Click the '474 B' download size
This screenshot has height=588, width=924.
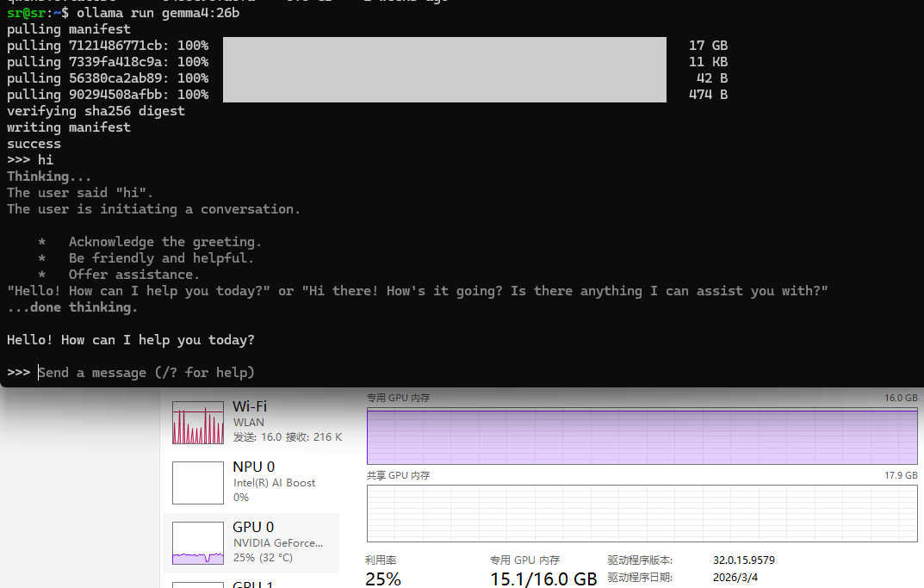(709, 94)
